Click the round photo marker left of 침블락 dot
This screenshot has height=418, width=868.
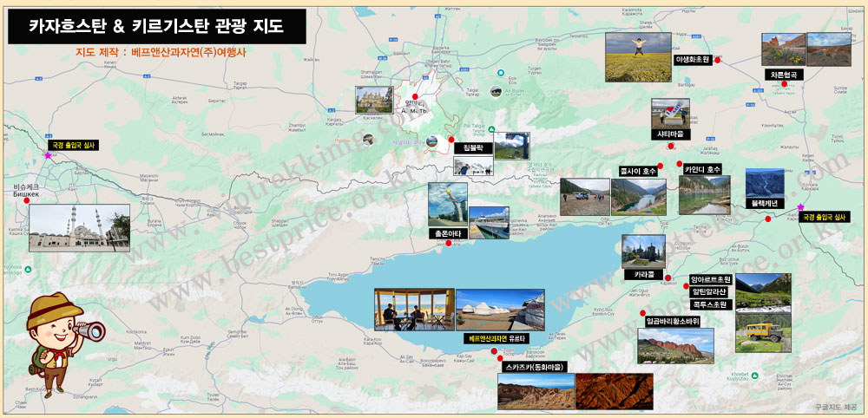[x=431, y=141]
